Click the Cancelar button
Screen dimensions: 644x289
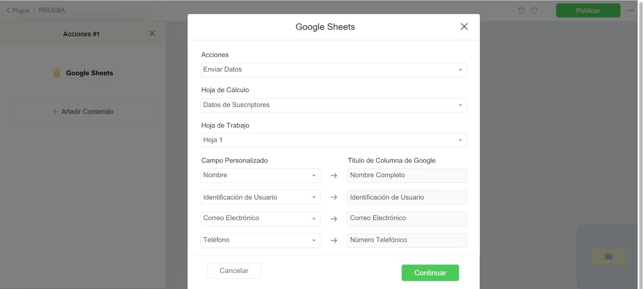[234, 270]
